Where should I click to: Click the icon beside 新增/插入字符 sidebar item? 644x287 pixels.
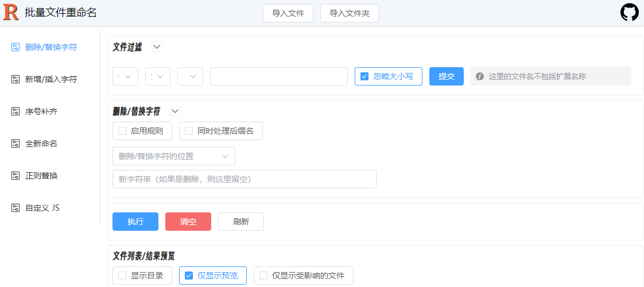tap(15, 79)
